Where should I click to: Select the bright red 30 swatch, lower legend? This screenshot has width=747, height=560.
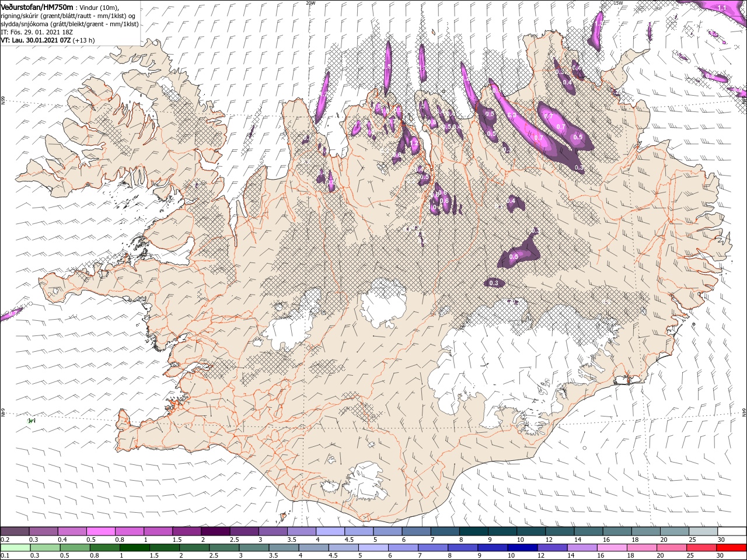tap(732, 548)
